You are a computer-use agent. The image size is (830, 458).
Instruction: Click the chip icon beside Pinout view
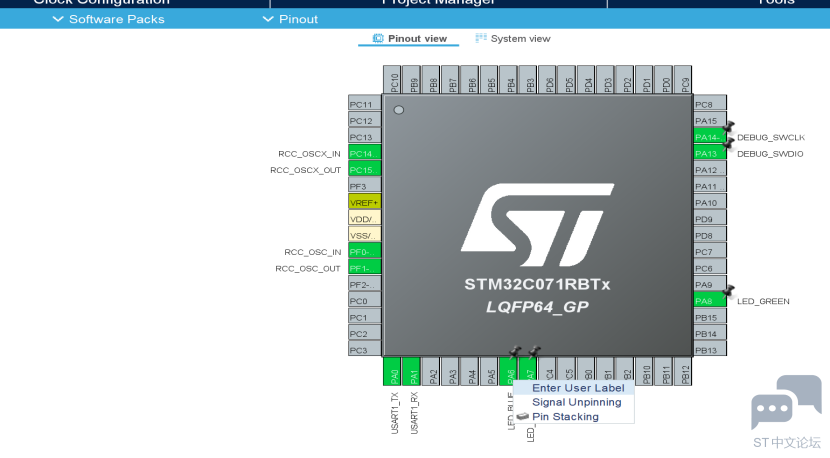377,39
